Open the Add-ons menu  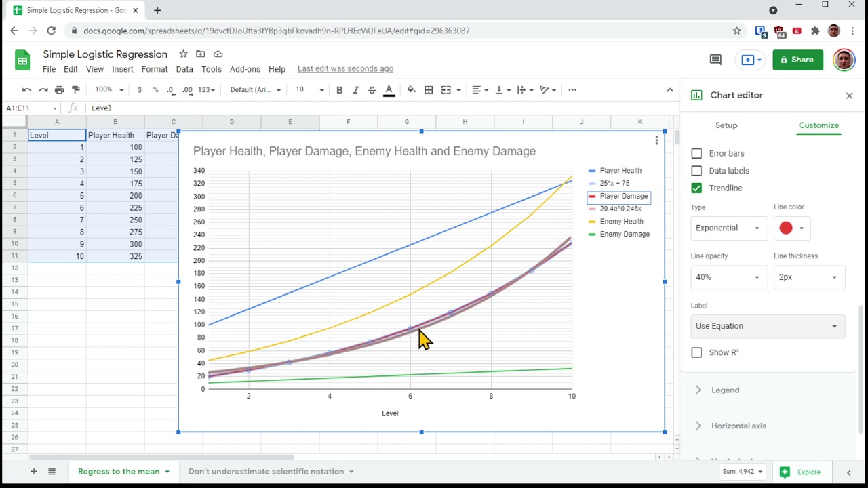point(245,69)
